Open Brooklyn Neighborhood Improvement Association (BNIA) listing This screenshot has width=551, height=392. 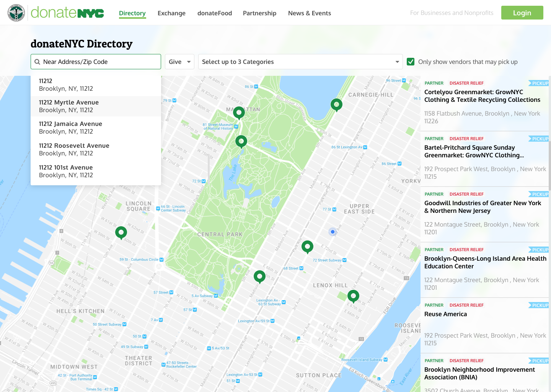point(480,373)
